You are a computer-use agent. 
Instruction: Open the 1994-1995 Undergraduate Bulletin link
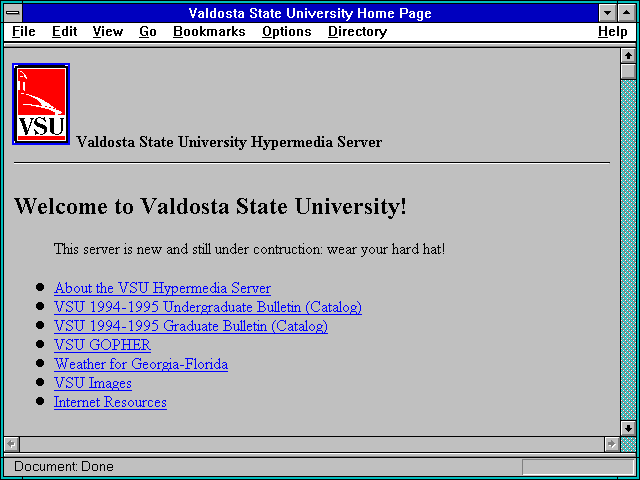[x=208, y=307]
